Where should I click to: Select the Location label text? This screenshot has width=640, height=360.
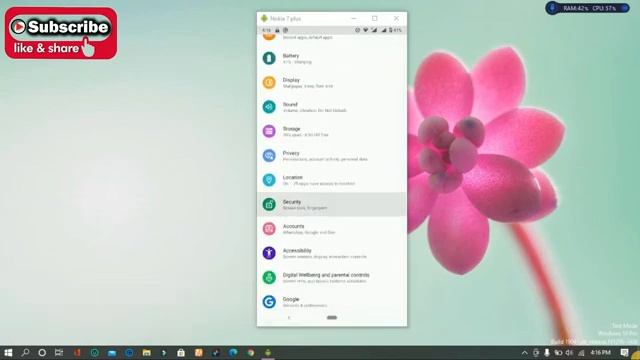click(x=292, y=178)
